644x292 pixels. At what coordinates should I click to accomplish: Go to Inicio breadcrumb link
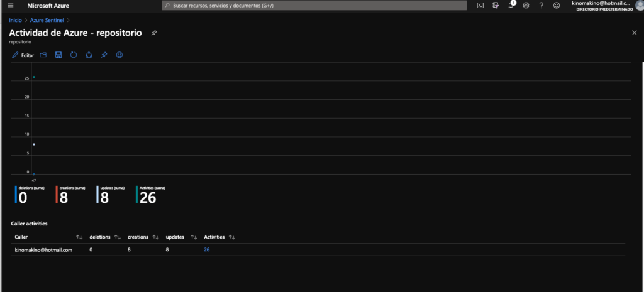(x=15, y=20)
